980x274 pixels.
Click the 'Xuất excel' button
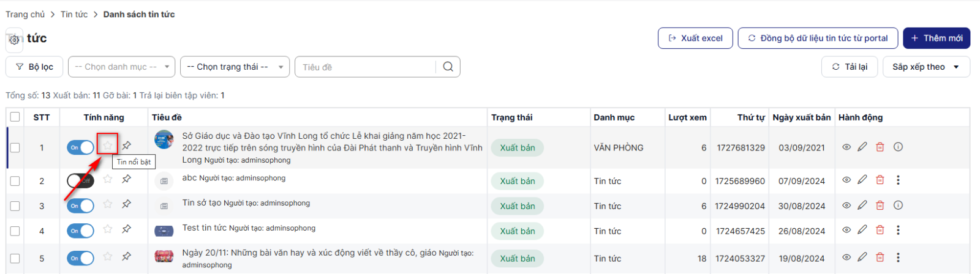point(695,38)
